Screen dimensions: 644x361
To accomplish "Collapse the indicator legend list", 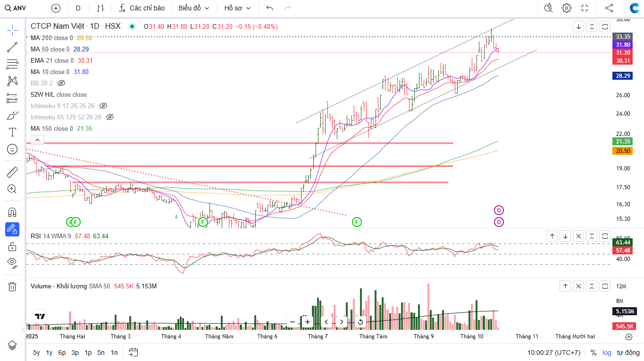I will (37, 140).
